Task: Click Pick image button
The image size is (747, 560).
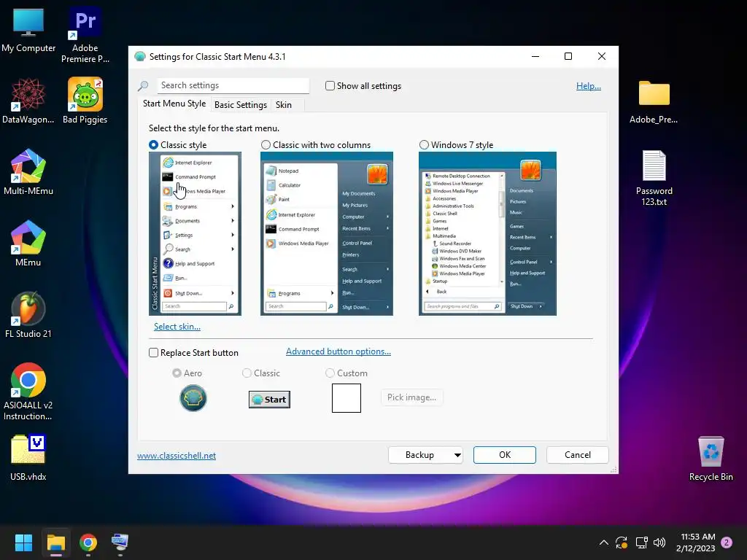Action: point(411,397)
